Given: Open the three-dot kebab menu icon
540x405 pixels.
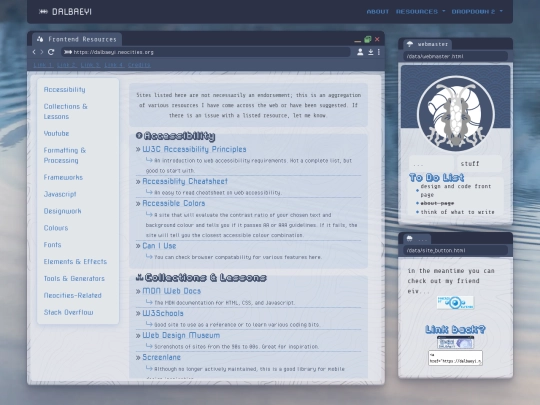Looking at the screenshot, I should 379,52.
